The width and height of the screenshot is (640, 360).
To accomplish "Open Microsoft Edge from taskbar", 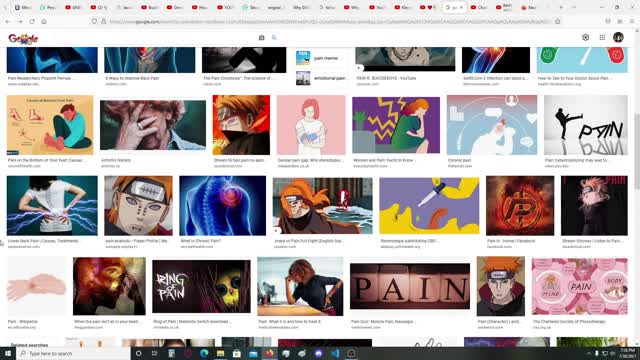I will tap(204, 353).
